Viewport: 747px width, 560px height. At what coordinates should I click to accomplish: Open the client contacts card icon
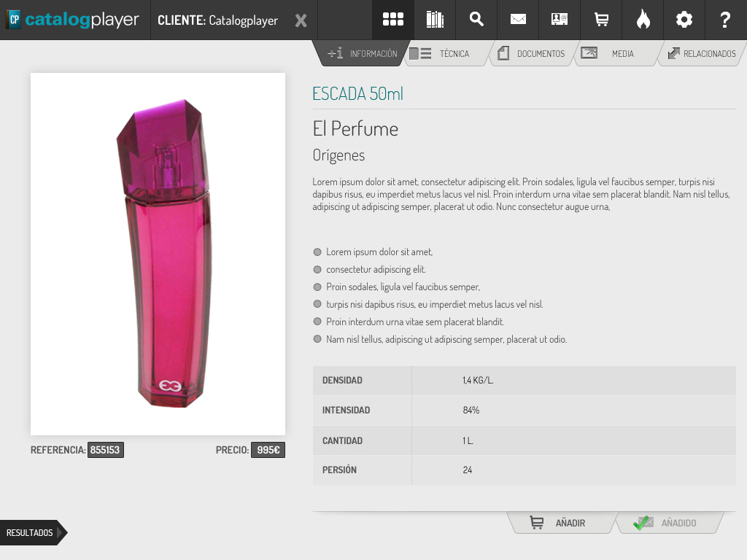pyautogui.click(x=560, y=19)
